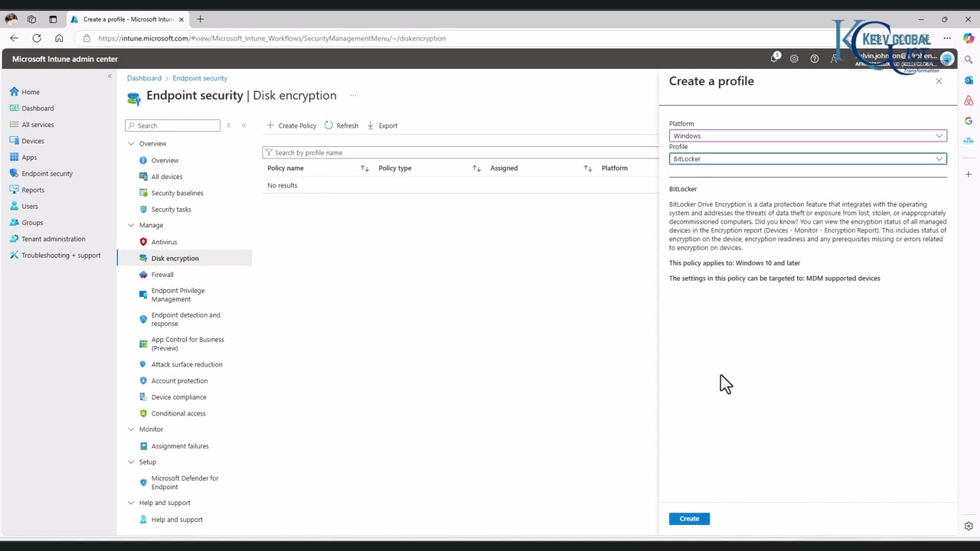Click Refresh in the toolbar
This screenshot has height=551, width=980.
coord(341,126)
